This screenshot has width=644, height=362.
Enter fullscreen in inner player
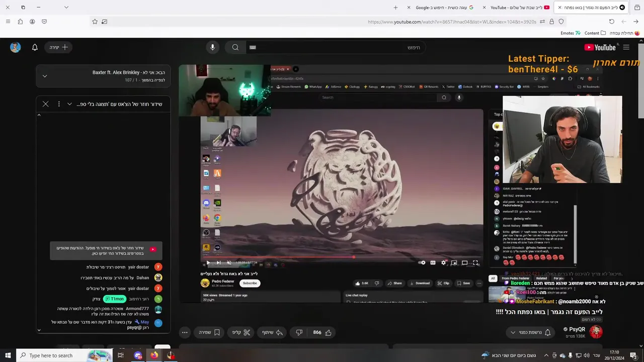click(475, 262)
